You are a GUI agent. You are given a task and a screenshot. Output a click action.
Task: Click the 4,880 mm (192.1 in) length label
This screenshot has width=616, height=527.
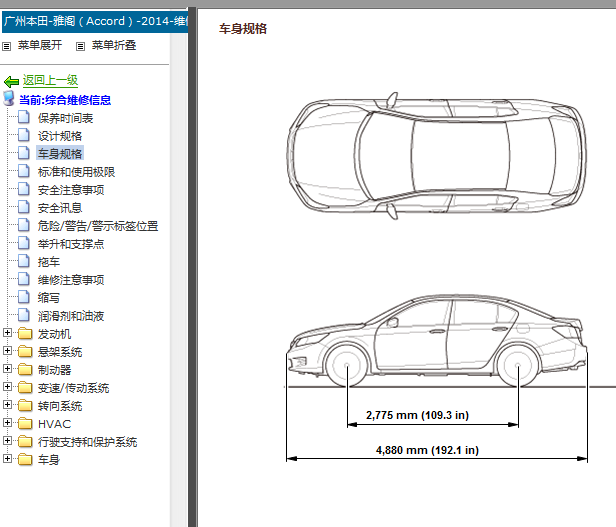coord(427,450)
